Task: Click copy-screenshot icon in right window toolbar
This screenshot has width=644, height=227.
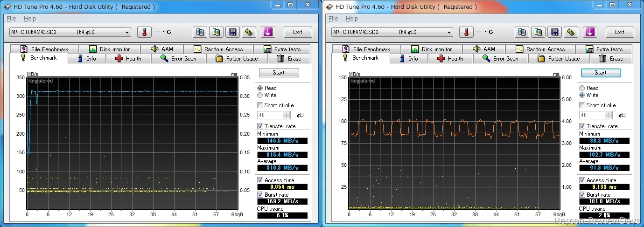Action: [538, 32]
